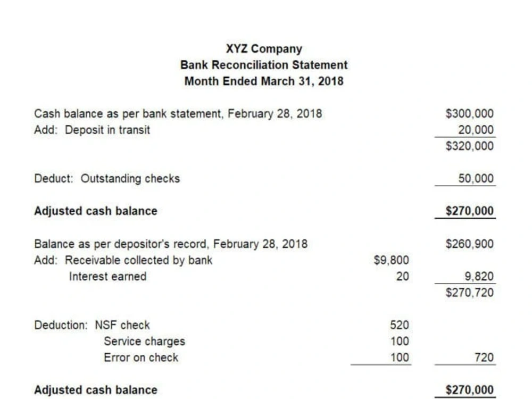532x399 pixels.
Task: Click the $9,800 receivable amount
Action: pos(391,260)
